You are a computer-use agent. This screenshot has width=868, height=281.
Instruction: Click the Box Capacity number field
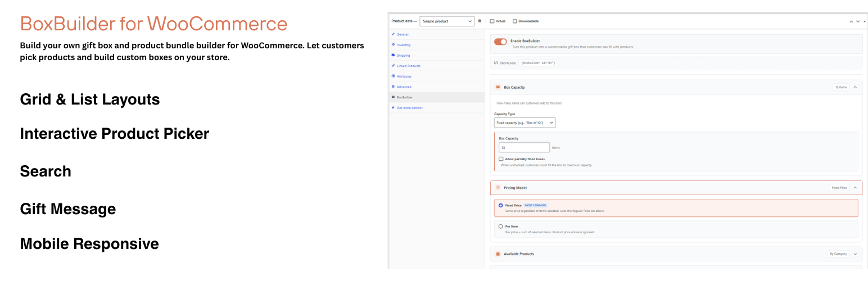point(525,147)
